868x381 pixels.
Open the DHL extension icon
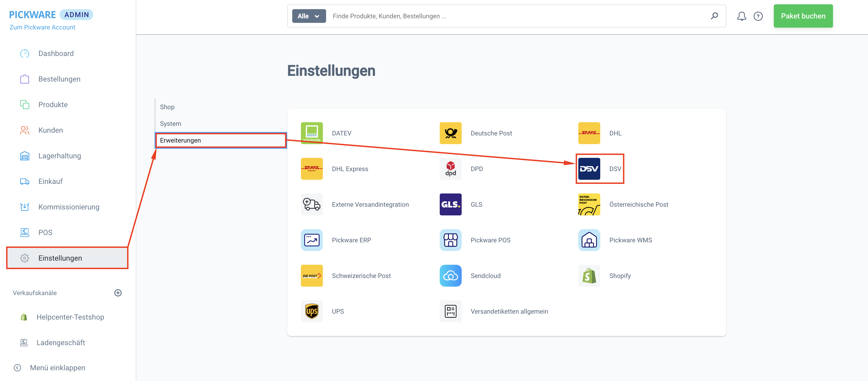tap(589, 133)
